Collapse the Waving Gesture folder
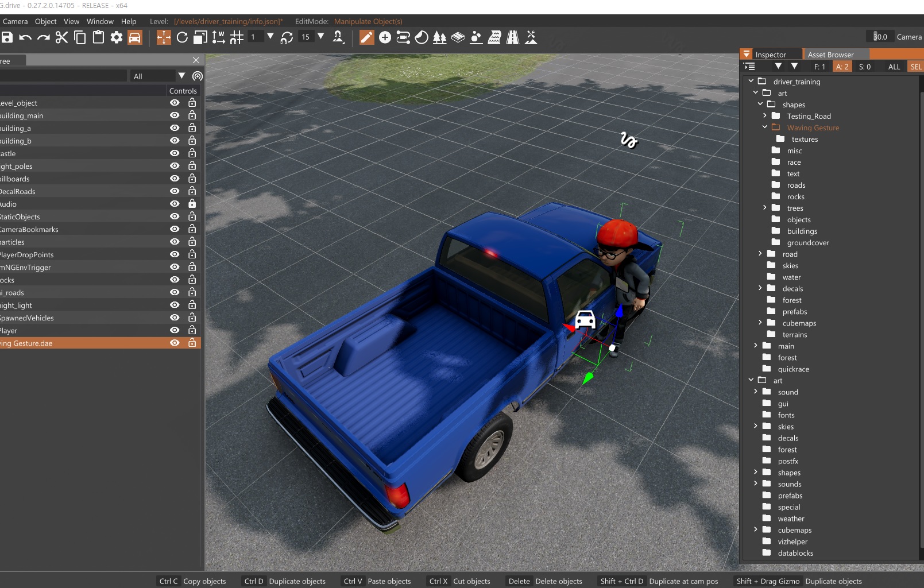Viewport: 924px width, 588px height. click(x=765, y=127)
